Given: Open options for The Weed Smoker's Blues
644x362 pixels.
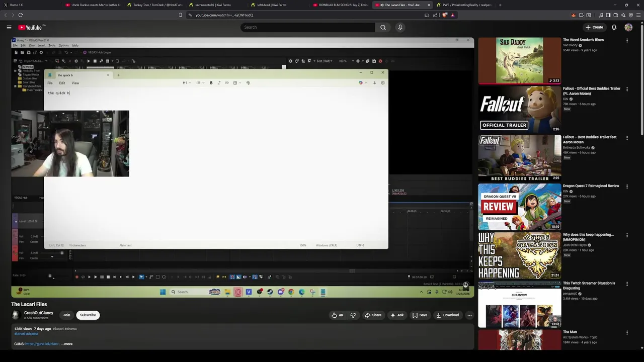Looking at the screenshot, I should (x=627, y=40).
